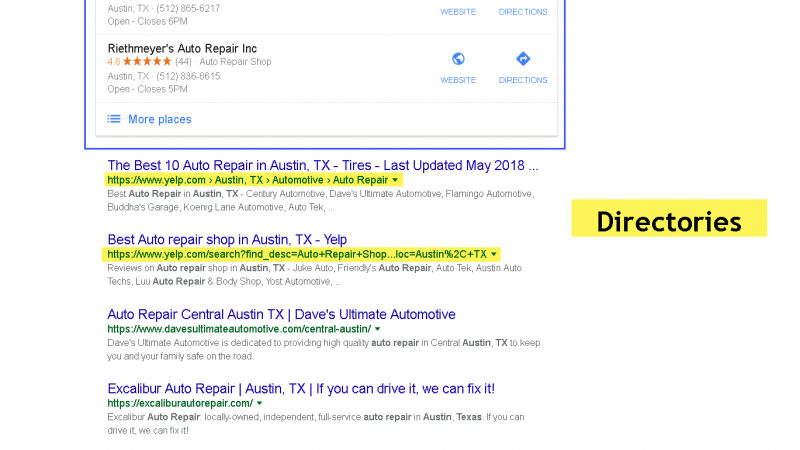Image resolution: width=800 pixels, height=450 pixels.
Task: Open the dropdown arrow after Yelp search URL
Action: [494, 255]
